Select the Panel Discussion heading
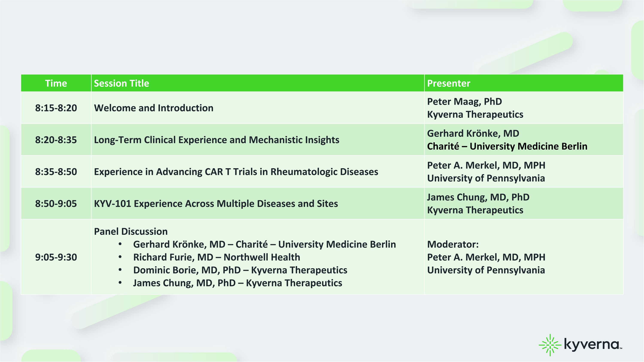Image resolution: width=644 pixels, height=362 pixels. point(131,231)
